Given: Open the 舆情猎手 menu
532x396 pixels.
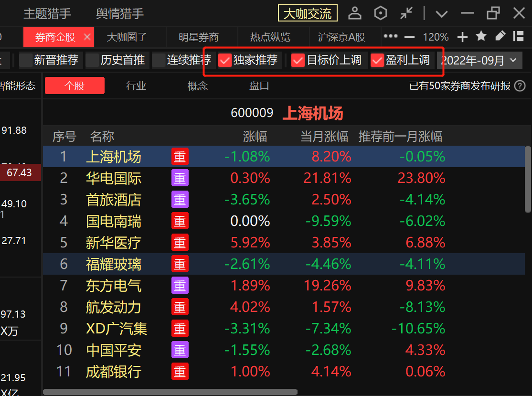Looking at the screenshot, I should [x=120, y=14].
